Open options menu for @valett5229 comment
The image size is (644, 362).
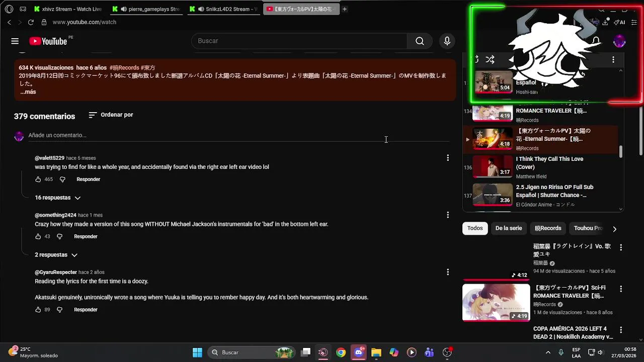tap(448, 158)
